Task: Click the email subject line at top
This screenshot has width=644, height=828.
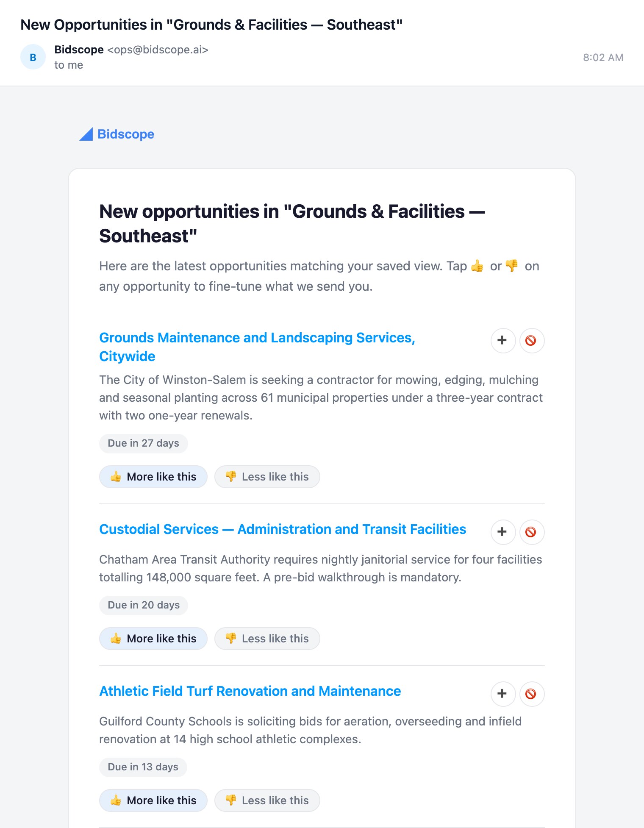Action: (211, 25)
